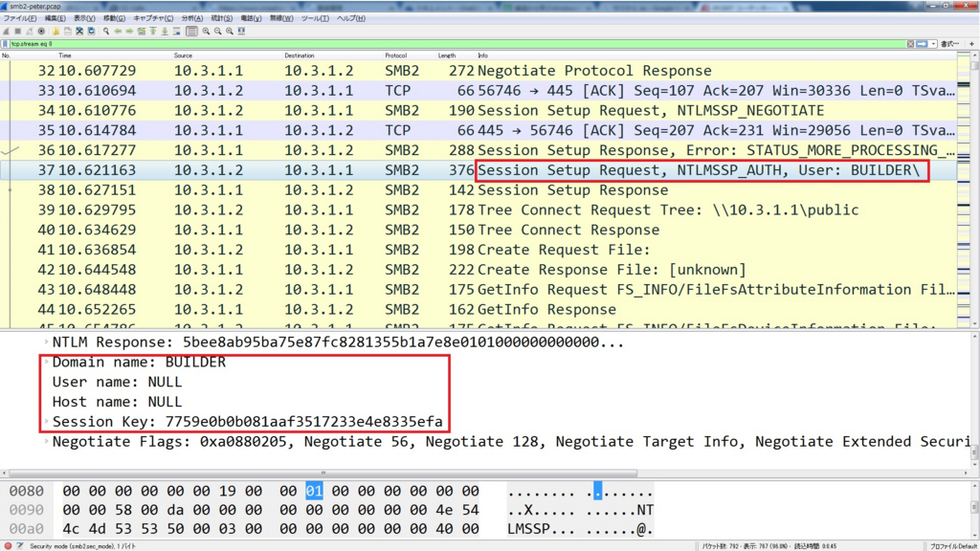Click highlighted hex byte 01

pos(314,491)
